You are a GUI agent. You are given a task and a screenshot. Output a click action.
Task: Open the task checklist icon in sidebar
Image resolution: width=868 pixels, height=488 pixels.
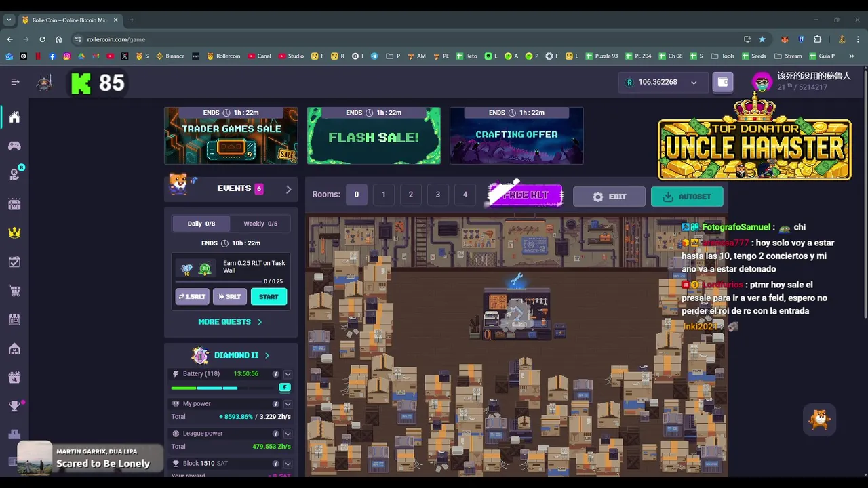(14, 262)
